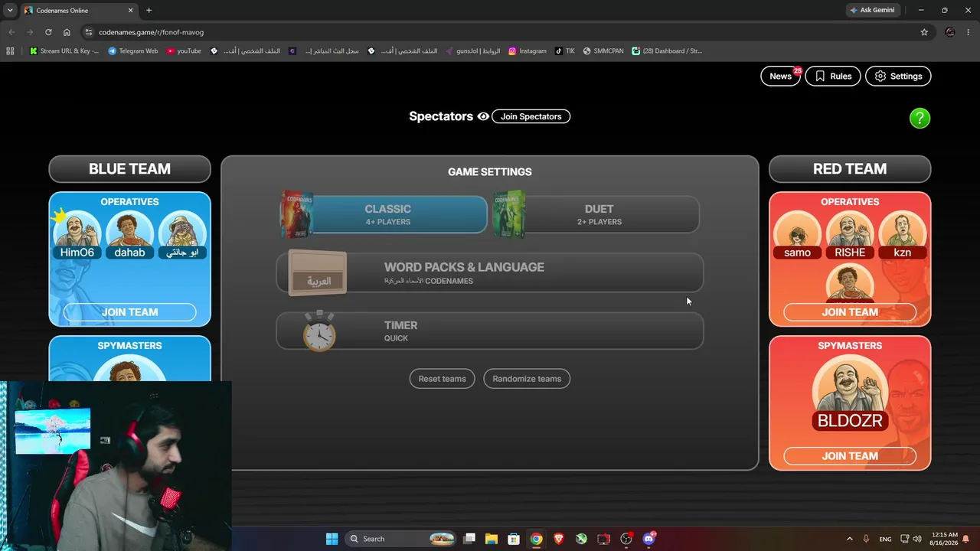Reload the Codenames page

coord(48,32)
